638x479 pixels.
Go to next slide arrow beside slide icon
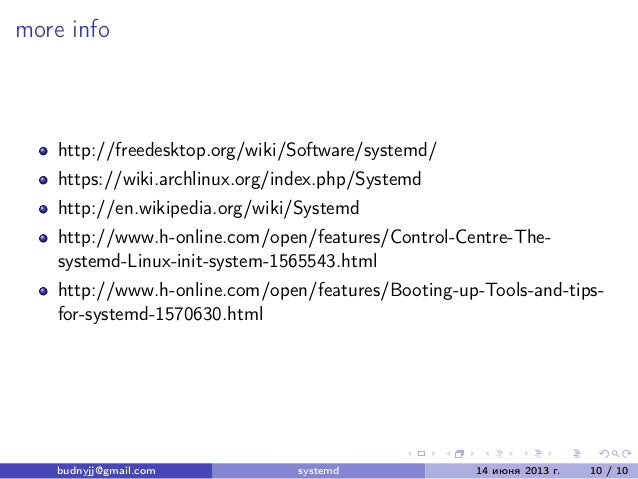(434, 453)
